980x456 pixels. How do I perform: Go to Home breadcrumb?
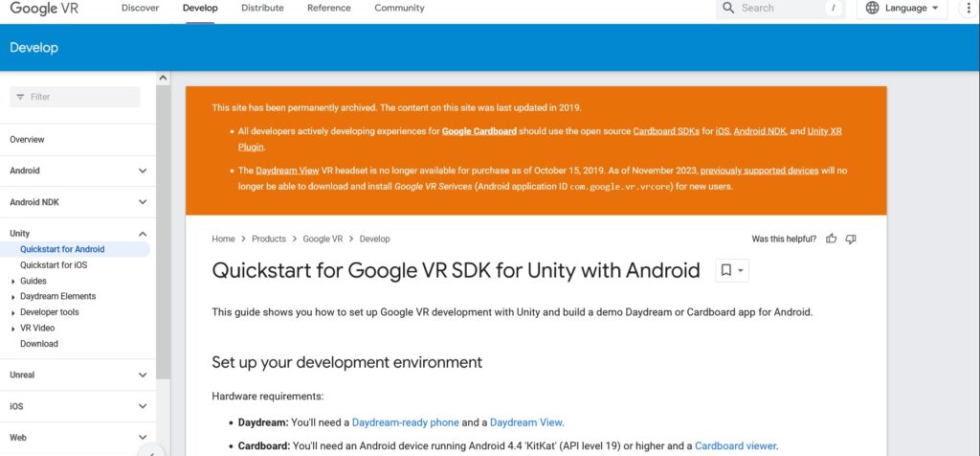coord(223,239)
